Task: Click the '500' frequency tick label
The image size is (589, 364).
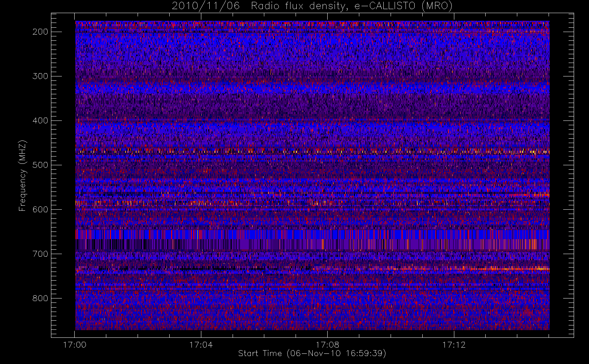Action: click(x=40, y=165)
